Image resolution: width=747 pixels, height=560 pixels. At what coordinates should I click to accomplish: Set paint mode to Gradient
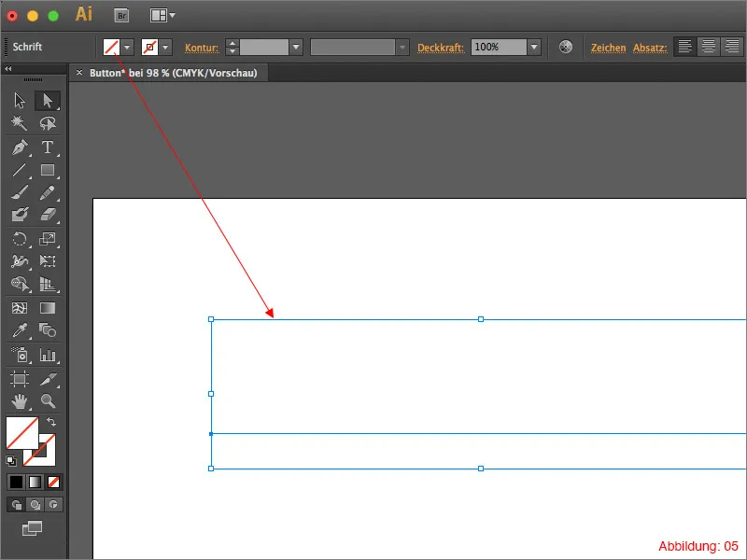(35, 482)
